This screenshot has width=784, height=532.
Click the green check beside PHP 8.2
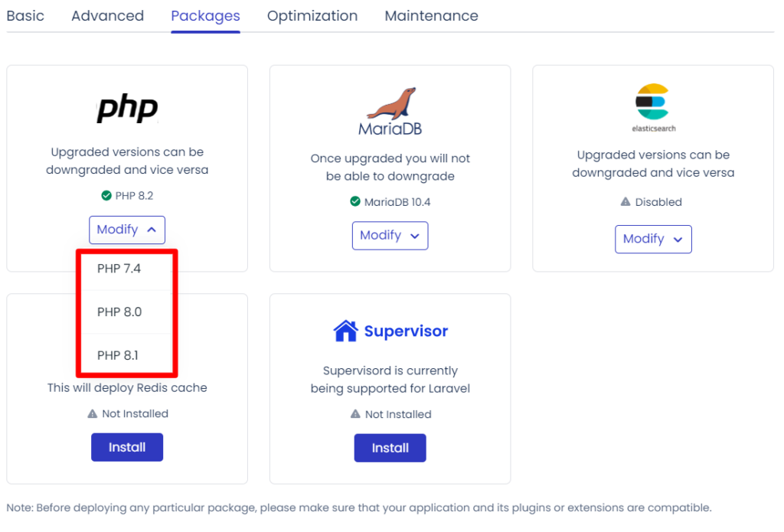coord(106,195)
